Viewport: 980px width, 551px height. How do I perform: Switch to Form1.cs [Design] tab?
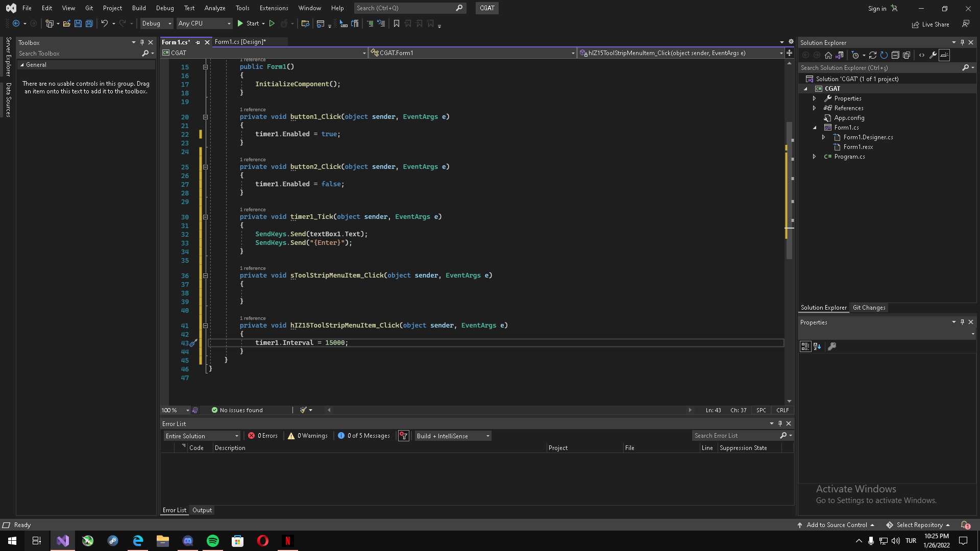click(240, 42)
